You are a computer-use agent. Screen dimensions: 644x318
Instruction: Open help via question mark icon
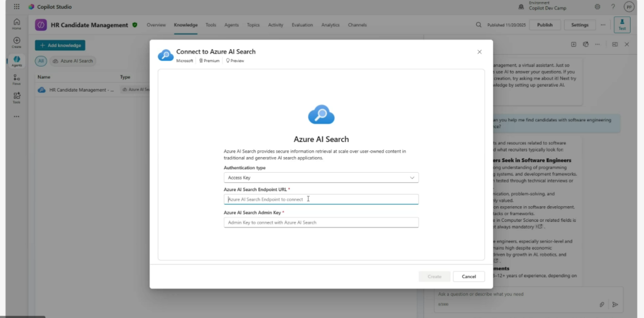613,7
